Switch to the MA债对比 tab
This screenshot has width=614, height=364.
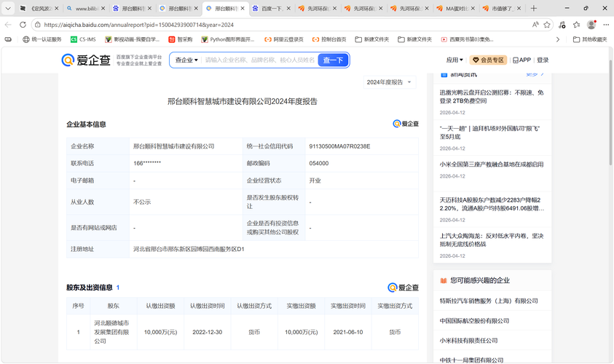pos(456,8)
